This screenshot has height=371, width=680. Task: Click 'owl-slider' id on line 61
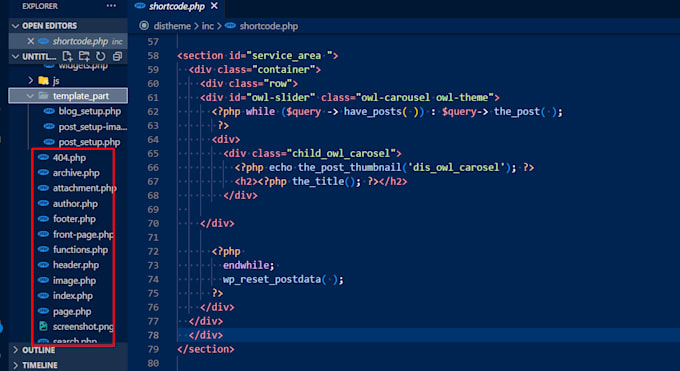[x=281, y=97]
